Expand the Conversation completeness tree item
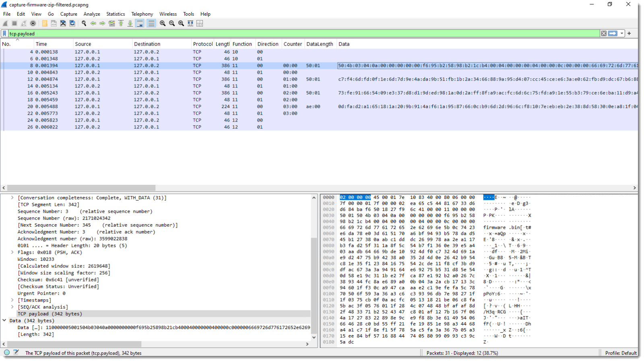This screenshot has height=362, width=644. pyautogui.click(x=12, y=198)
